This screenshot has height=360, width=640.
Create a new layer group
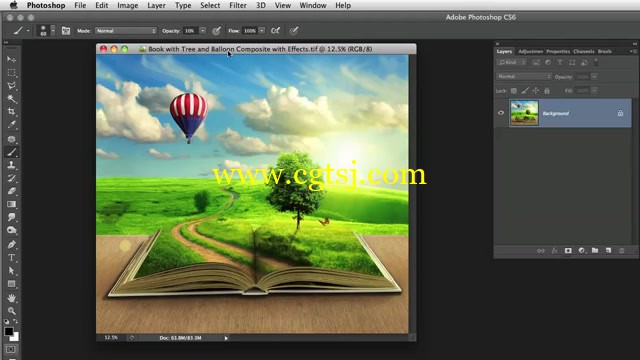595,251
